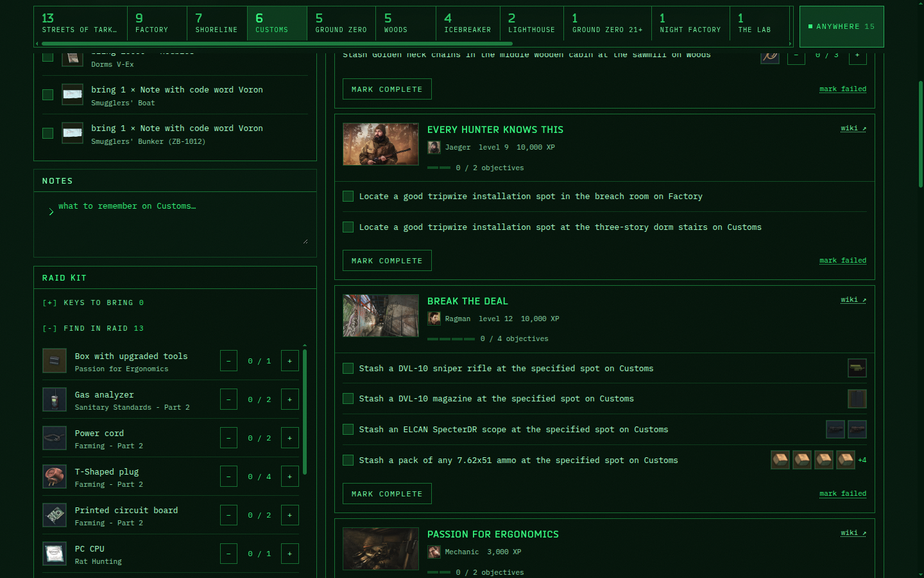This screenshot has height=578, width=924.
Task: Click the map tabs horizontal scrollbar
Action: [x=276, y=44]
